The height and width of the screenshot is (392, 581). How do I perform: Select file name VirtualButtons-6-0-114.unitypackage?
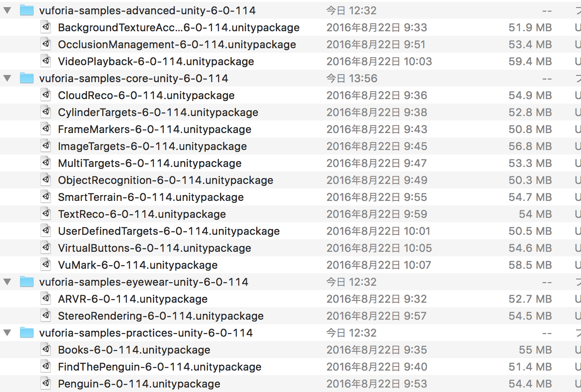coord(155,248)
